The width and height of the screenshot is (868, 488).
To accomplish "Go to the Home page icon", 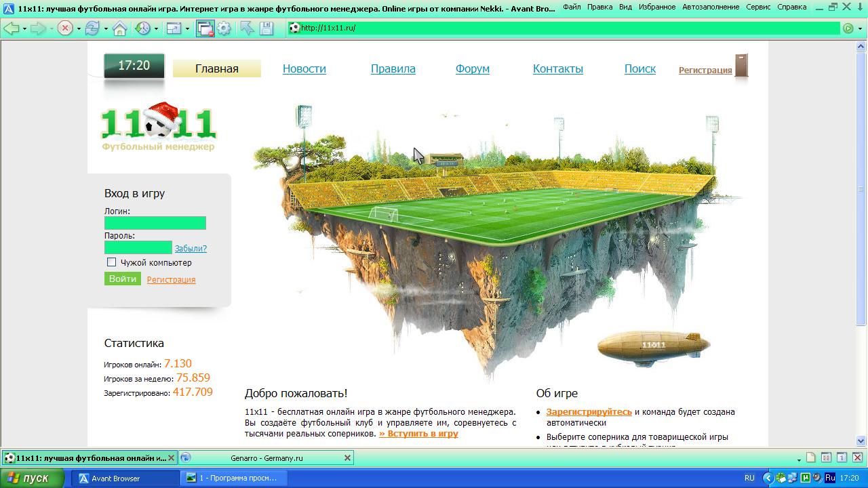I will 120,28.
